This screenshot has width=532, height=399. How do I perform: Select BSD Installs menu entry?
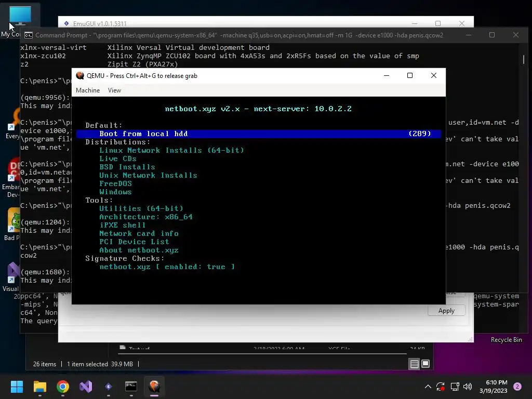[127, 167]
